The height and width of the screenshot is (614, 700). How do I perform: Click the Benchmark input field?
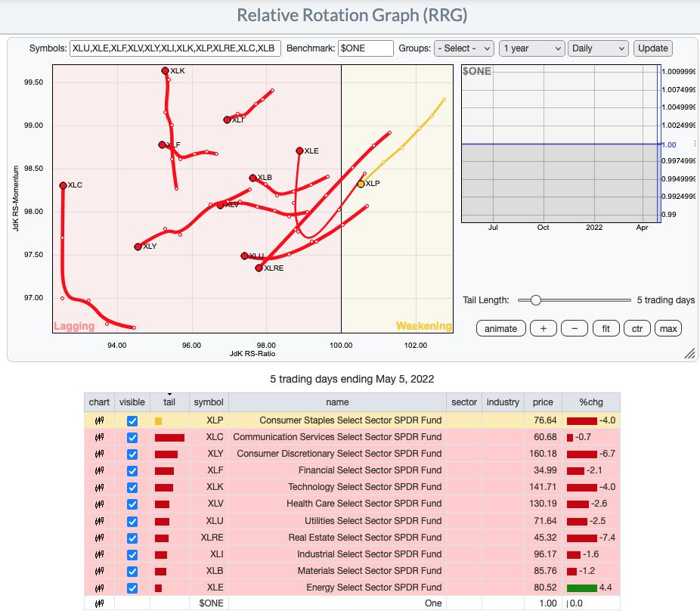point(366,48)
